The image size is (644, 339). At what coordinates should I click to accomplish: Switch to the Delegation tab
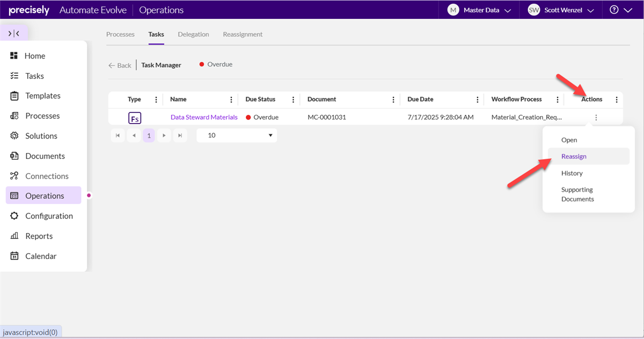pyautogui.click(x=193, y=34)
